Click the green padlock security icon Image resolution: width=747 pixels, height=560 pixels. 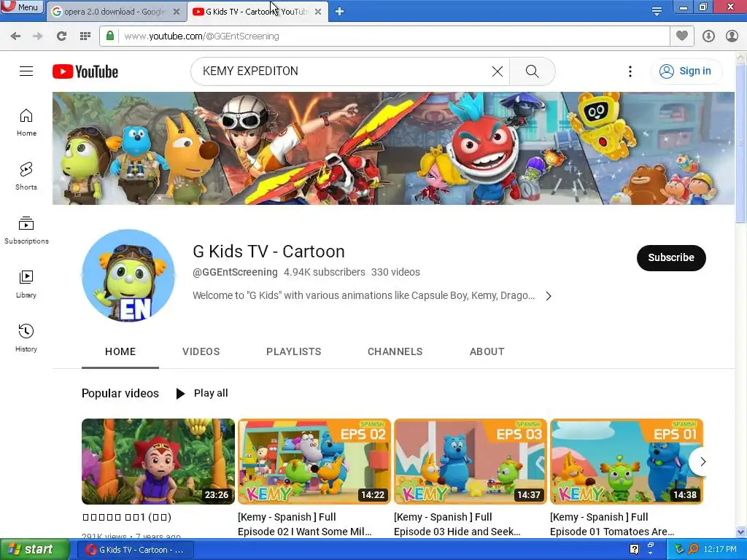tap(110, 36)
